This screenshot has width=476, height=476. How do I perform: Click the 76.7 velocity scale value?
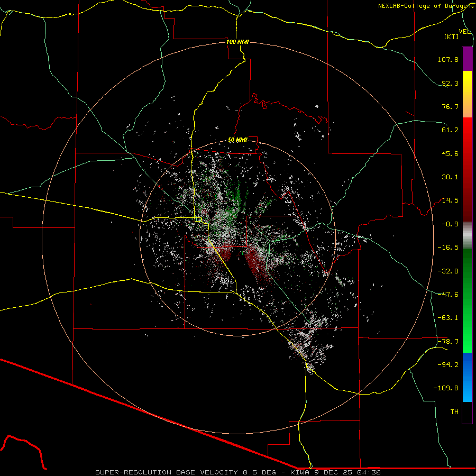450,106
